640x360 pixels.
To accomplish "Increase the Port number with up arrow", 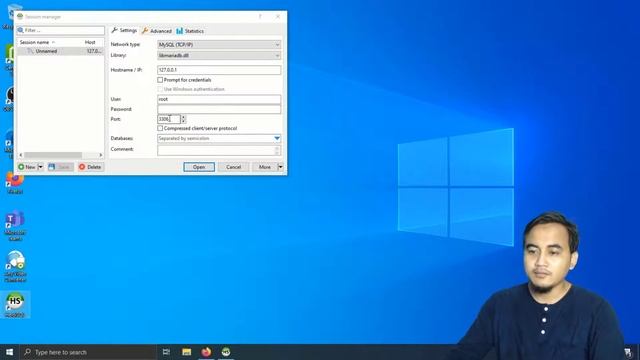I will [183, 117].
